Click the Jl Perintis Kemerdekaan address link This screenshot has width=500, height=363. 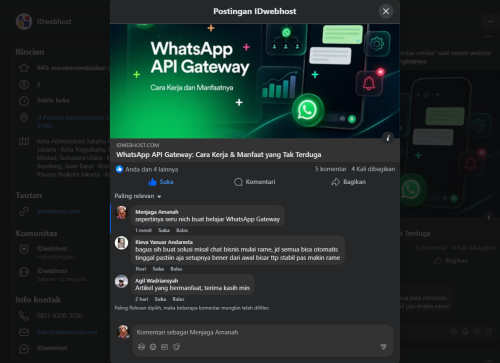(x=73, y=122)
